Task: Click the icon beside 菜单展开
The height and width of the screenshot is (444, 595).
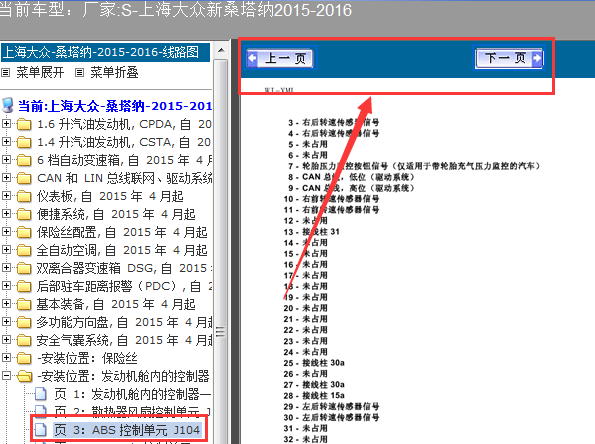Action: [x=5, y=72]
